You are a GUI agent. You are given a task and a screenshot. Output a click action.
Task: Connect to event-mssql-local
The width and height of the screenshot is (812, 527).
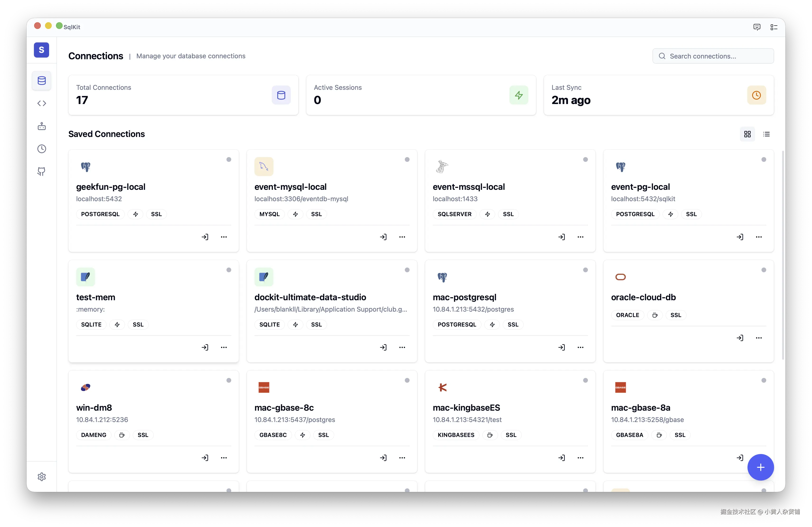pos(562,237)
